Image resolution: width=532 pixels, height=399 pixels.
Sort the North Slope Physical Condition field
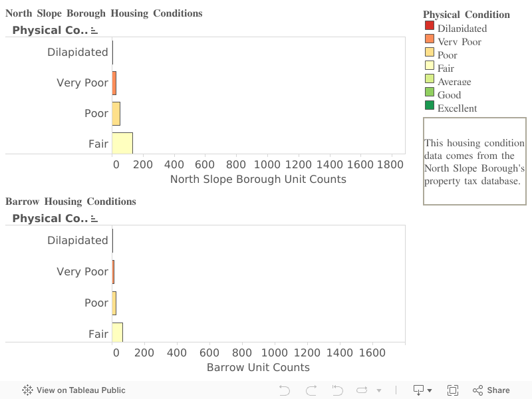point(94,31)
